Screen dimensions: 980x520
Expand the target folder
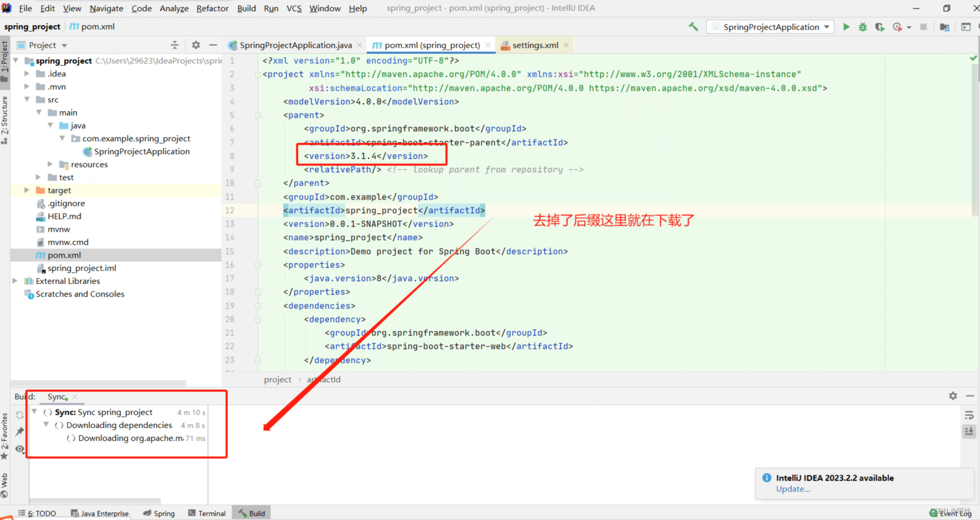[27, 190]
